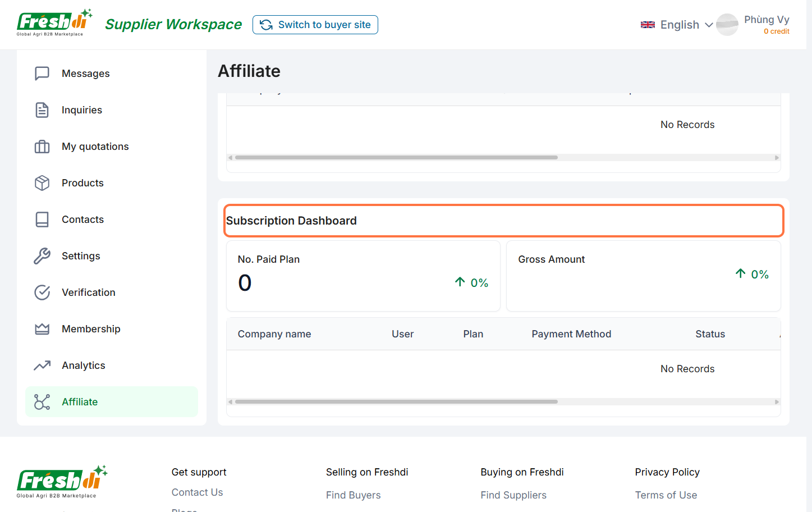This screenshot has width=812, height=512.
Task: Click the Products box icon
Action: click(x=42, y=183)
